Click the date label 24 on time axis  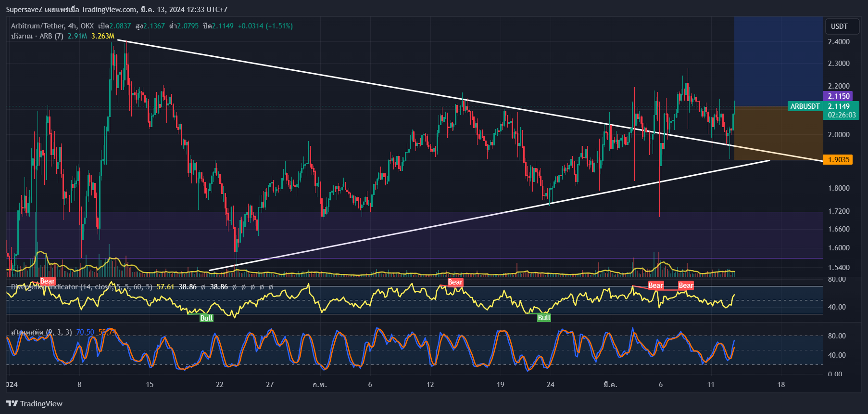551,385
